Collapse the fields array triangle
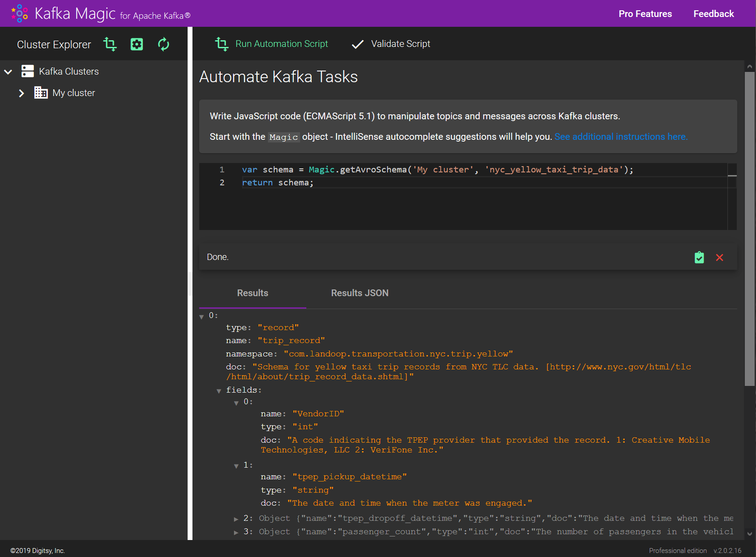The width and height of the screenshot is (756, 557). coord(219,391)
